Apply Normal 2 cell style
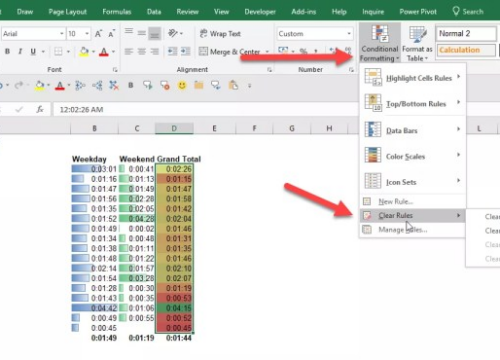This screenshot has width=500, height=360. coord(466,34)
